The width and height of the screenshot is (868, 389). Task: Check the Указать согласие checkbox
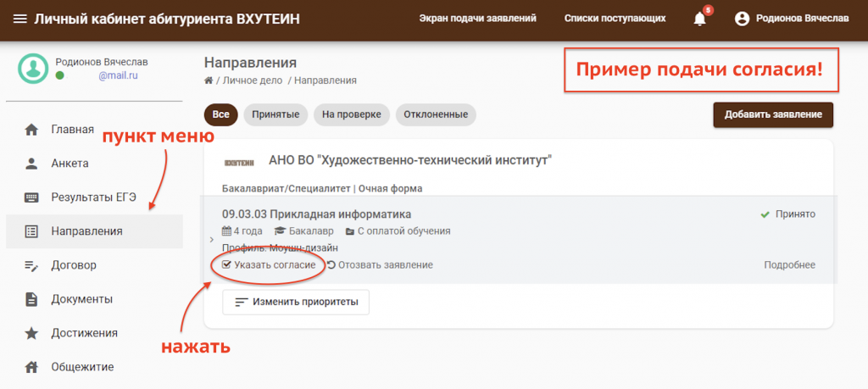(x=225, y=265)
